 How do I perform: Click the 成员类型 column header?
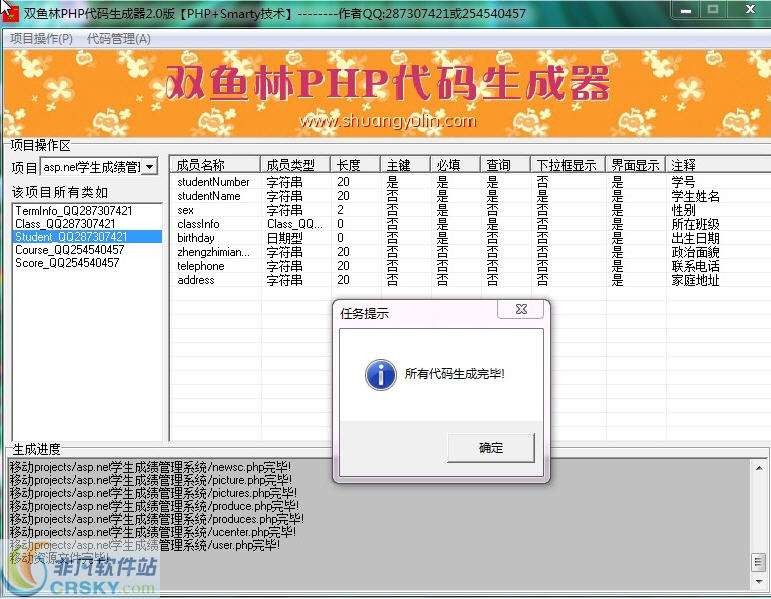(x=295, y=165)
